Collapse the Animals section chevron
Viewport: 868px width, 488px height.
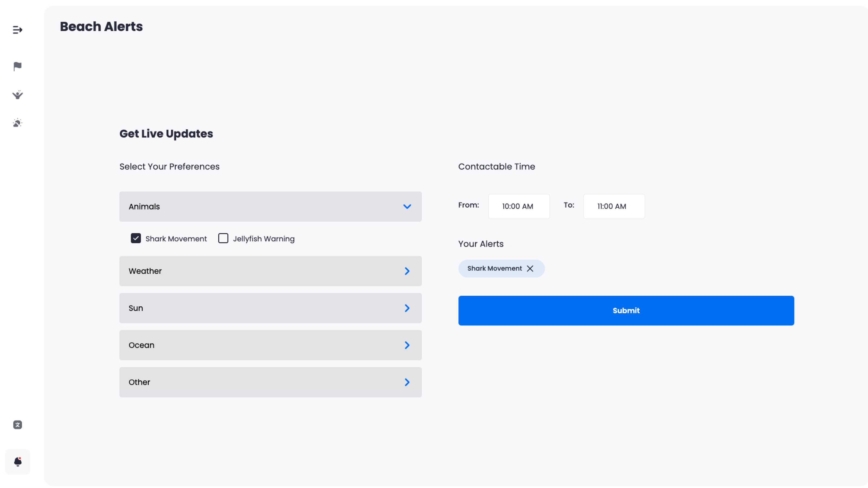[407, 206]
